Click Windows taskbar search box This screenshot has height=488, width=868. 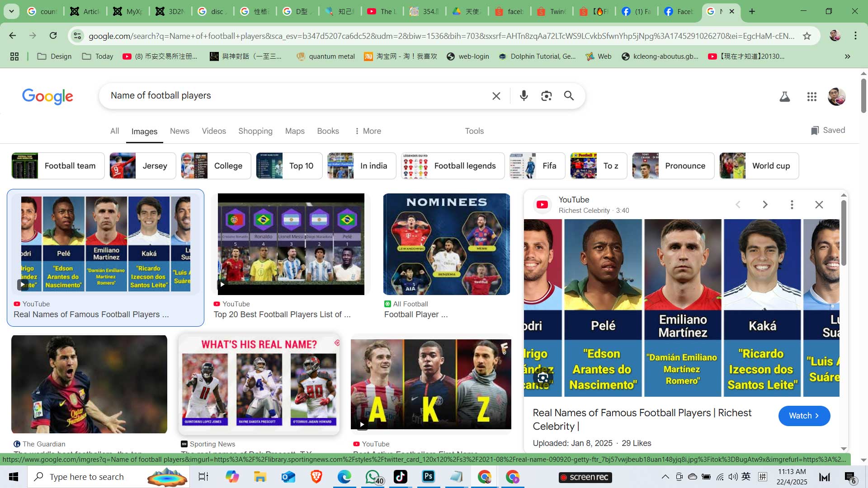tap(108, 477)
